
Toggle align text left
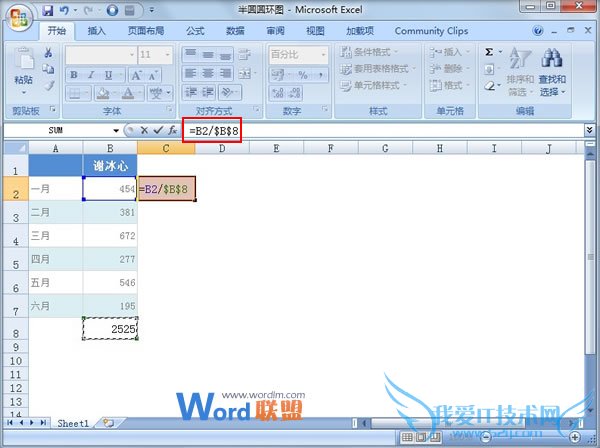click(191, 73)
